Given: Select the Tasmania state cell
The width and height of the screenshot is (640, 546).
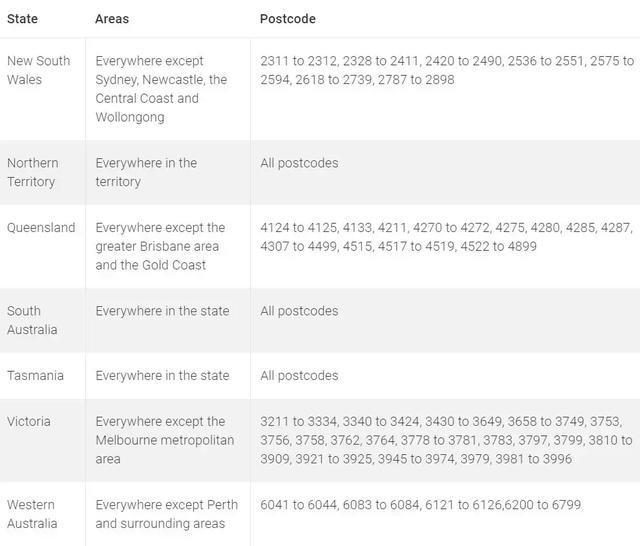Looking at the screenshot, I should pos(35,376).
